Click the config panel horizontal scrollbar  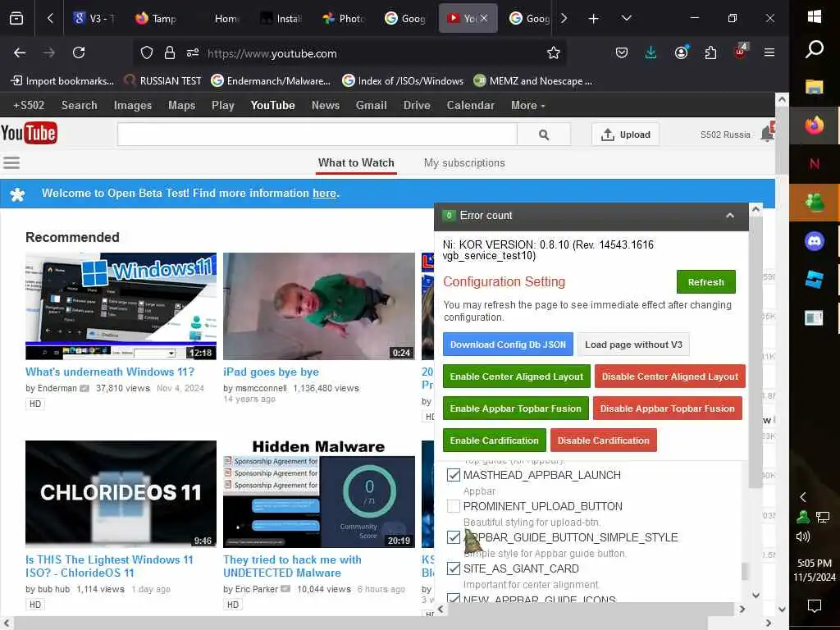pos(591,609)
